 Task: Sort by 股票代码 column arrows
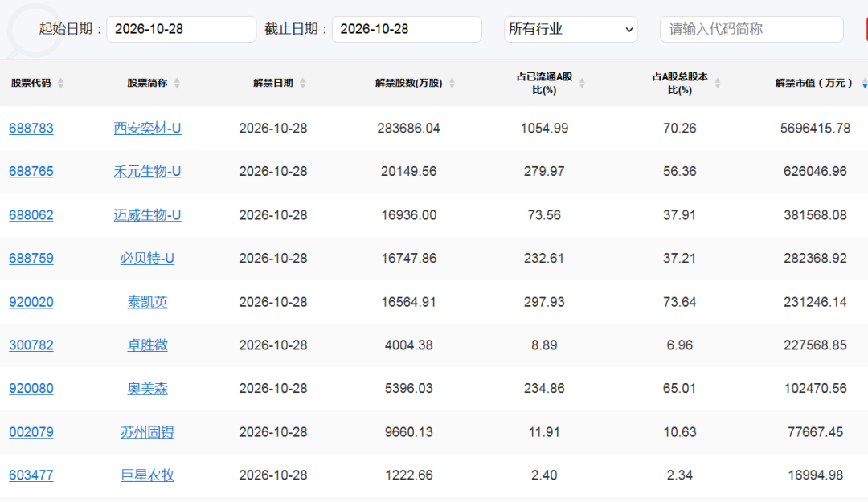61,83
